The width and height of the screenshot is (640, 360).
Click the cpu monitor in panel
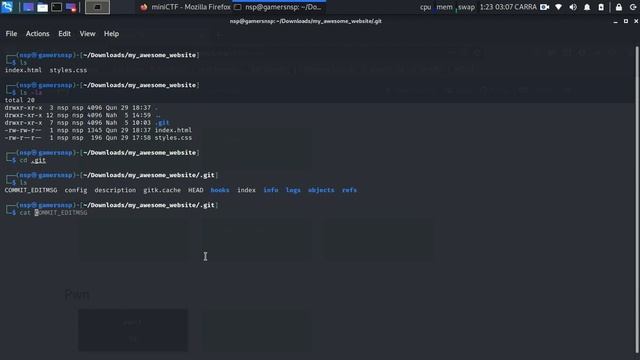coord(425,7)
